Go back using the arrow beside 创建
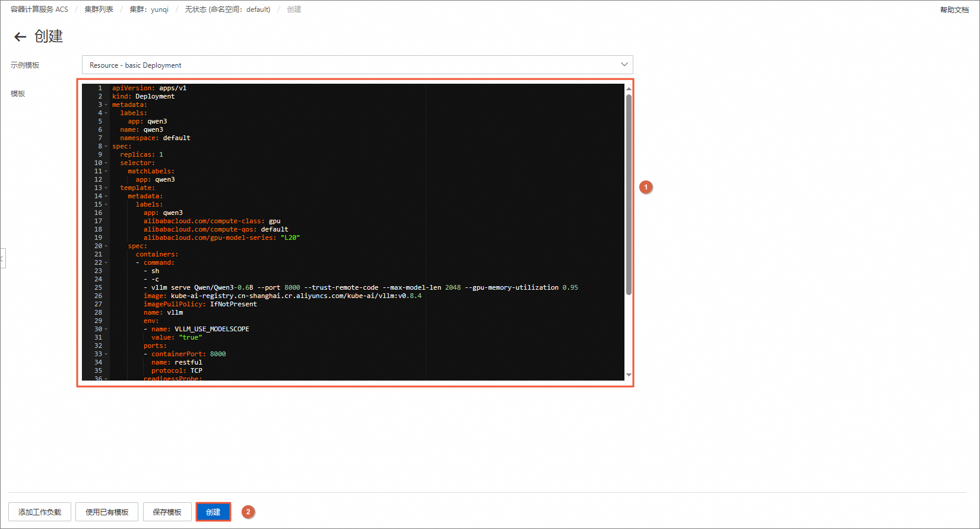 20,37
